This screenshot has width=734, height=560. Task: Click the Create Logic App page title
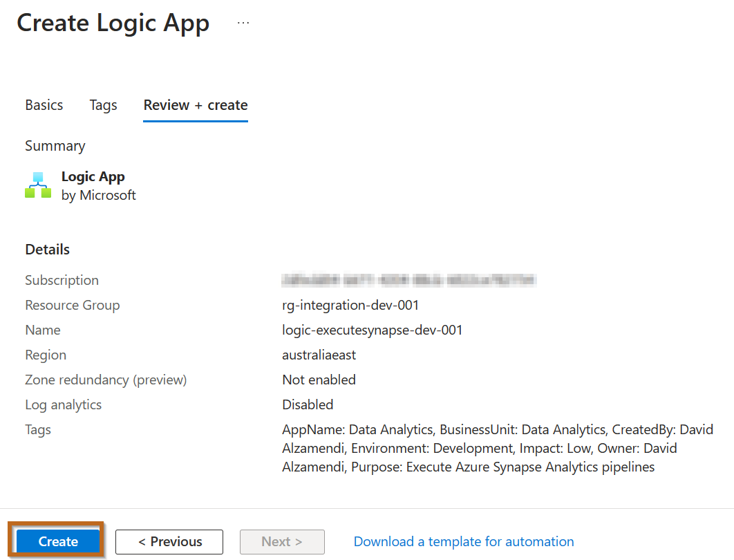tap(113, 24)
